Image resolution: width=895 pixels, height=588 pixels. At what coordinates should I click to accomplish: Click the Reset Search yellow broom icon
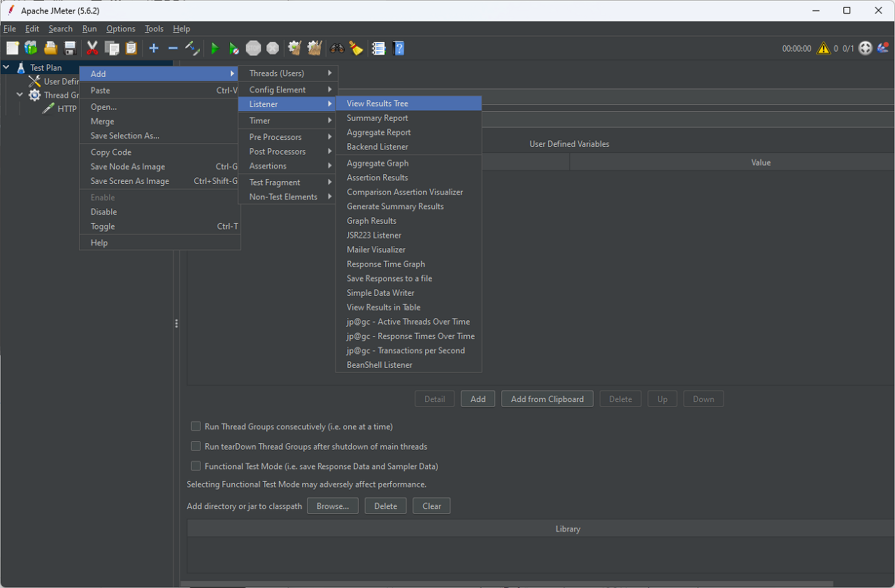(357, 48)
